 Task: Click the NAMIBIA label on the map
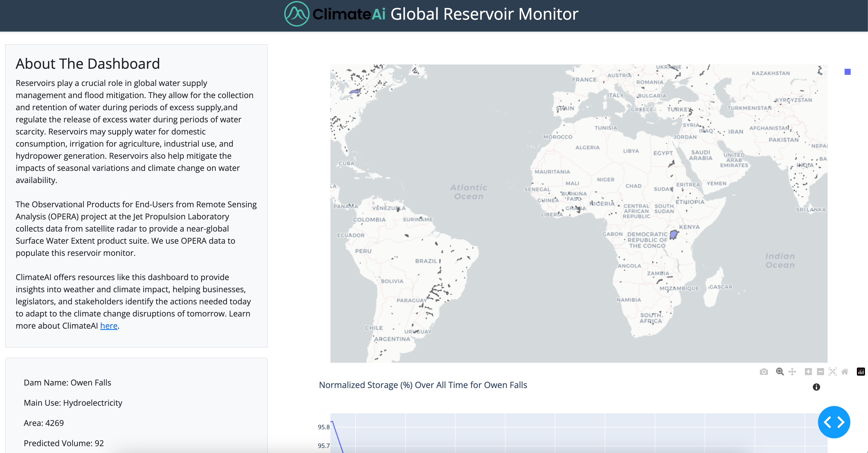[629, 300]
